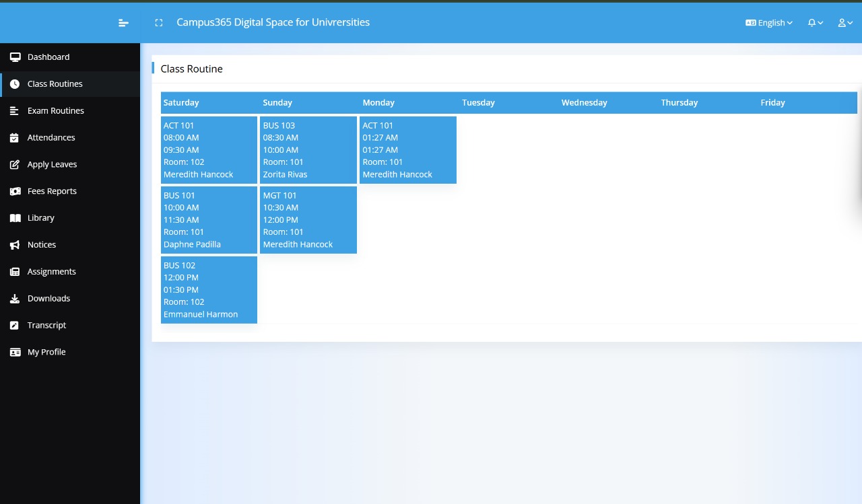Click Monday's ACT 101 class card
Viewport: 862px width, 504px height.
(x=408, y=150)
